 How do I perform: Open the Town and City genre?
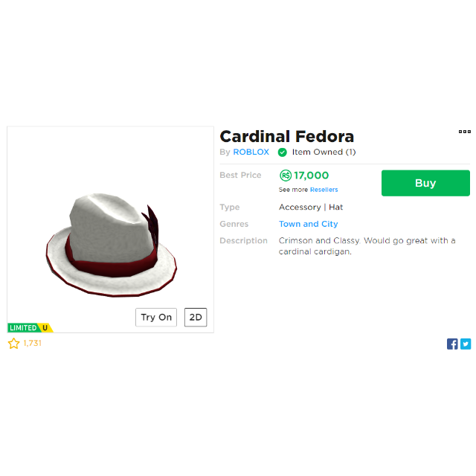[309, 224]
